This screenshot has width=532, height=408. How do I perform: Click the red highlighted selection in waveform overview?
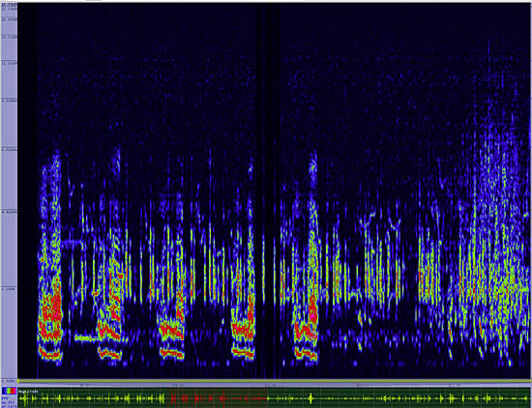217,397
